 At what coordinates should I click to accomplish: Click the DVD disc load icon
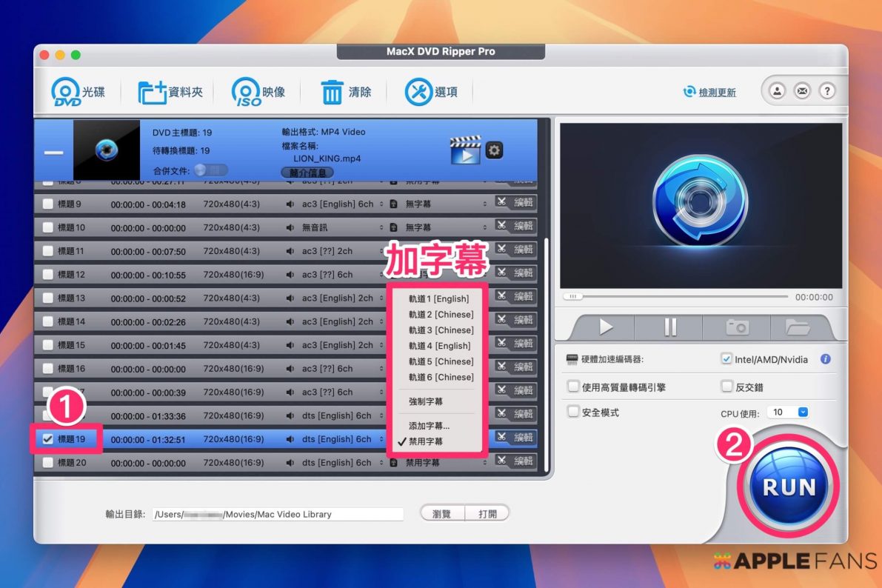pyautogui.click(x=65, y=93)
